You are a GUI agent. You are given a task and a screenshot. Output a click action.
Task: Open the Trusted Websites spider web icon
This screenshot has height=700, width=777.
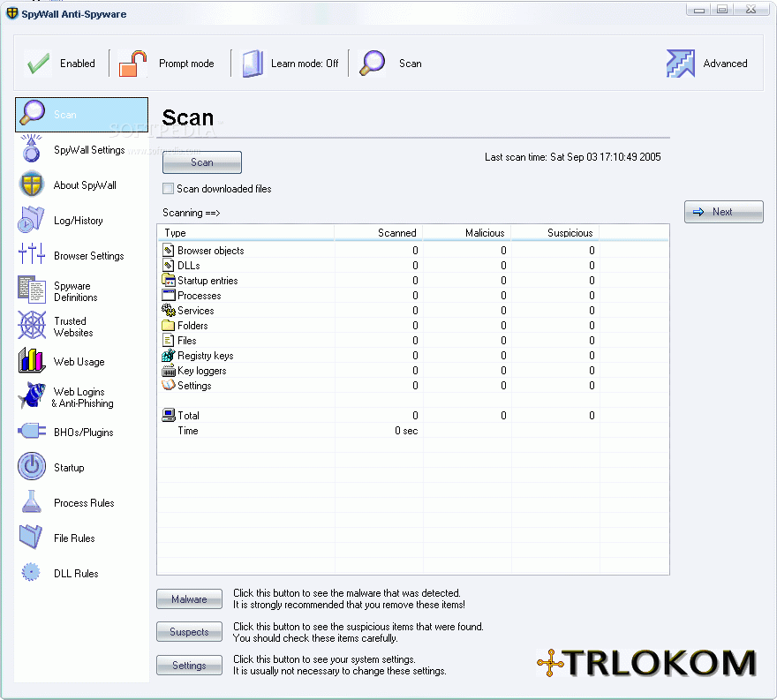[x=32, y=326]
